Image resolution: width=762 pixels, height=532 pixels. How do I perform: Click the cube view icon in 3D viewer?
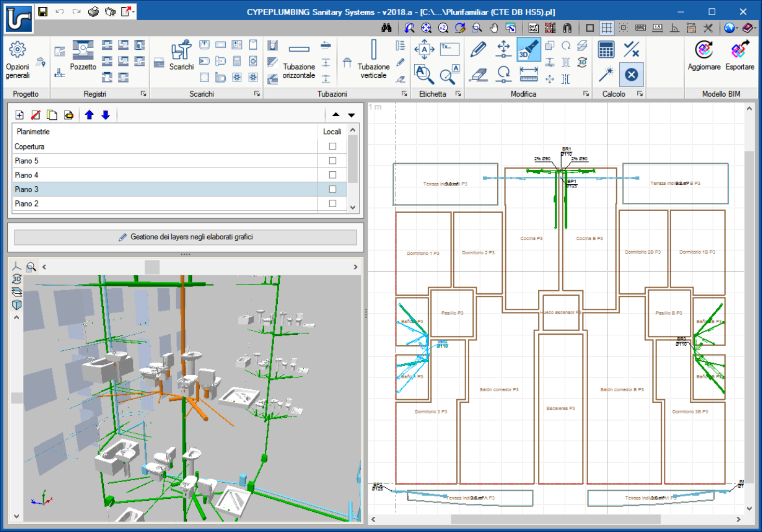[17, 305]
